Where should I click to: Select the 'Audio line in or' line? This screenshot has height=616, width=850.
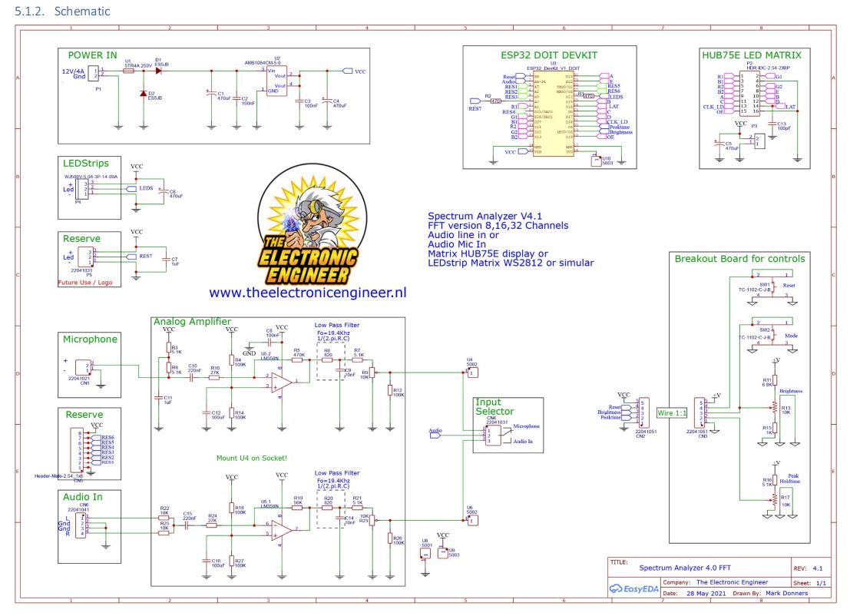464,235
